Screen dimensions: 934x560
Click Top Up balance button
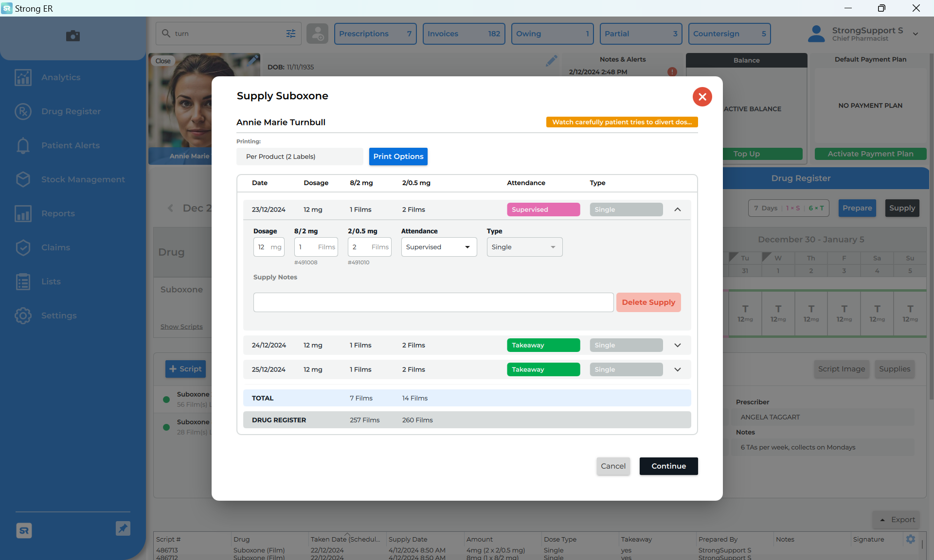(x=746, y=154)
